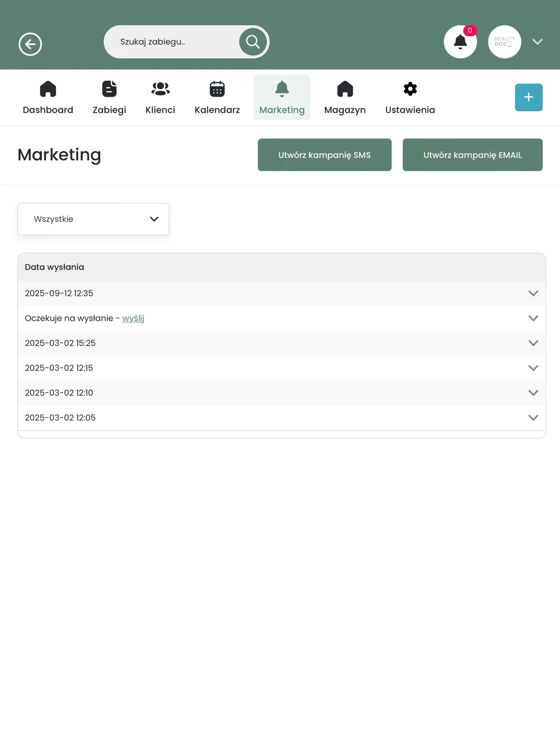The image size is (560, 733).
Task: Click the blue plus add button
Action: pos(529,97)
